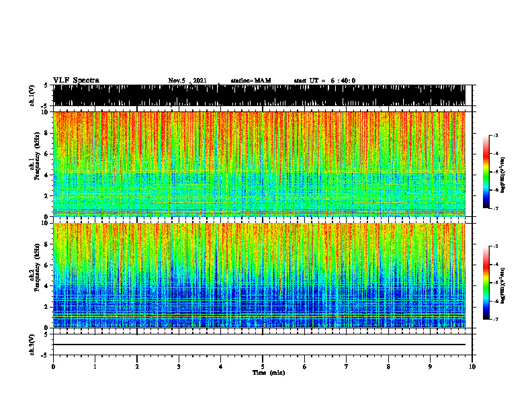Click the "-4" value on ch.1 colorbar
The height and width of the screenshot is (411, 532).
[x=496, y=154]
